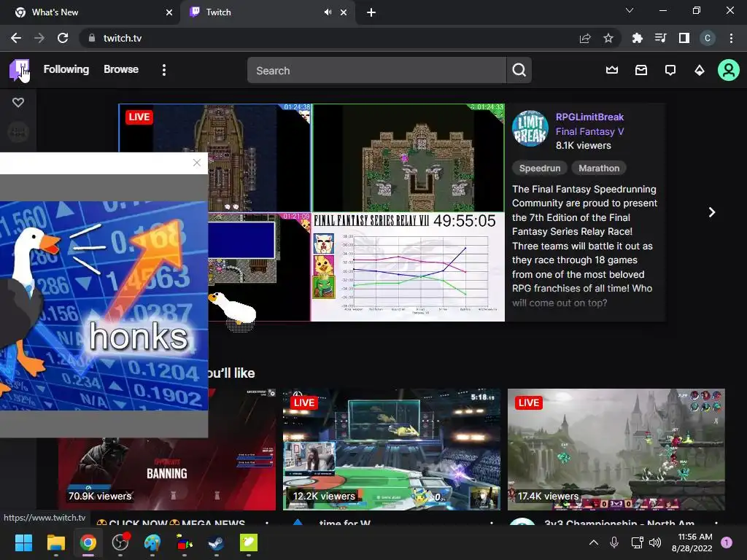The height and width of the screenshot is (560, 747).
Task: Advance carousel with right chevron arrow
Action: click(712, 212)
